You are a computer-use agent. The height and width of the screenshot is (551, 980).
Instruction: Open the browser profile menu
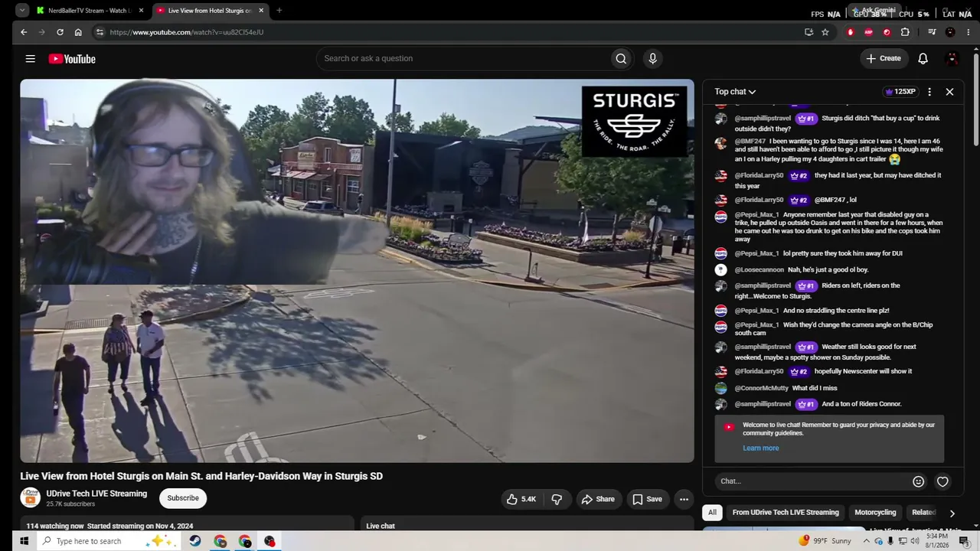pyautogui.click(x=950, y=32)
